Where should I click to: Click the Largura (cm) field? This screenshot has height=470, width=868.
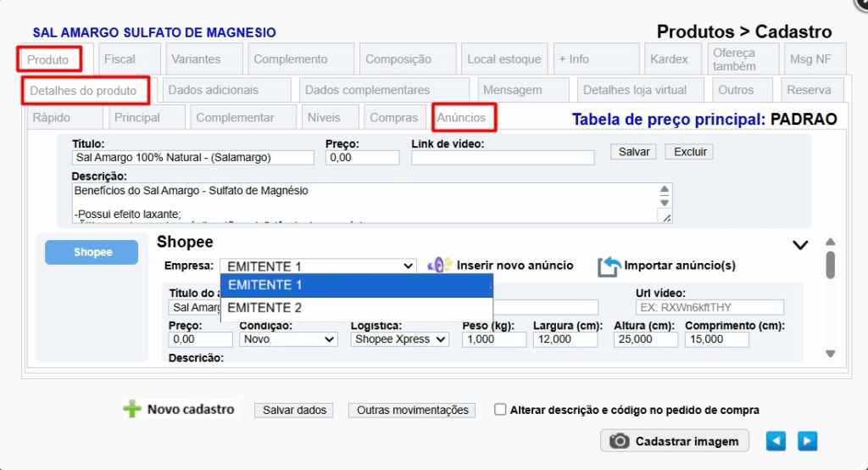click(565, 339)
